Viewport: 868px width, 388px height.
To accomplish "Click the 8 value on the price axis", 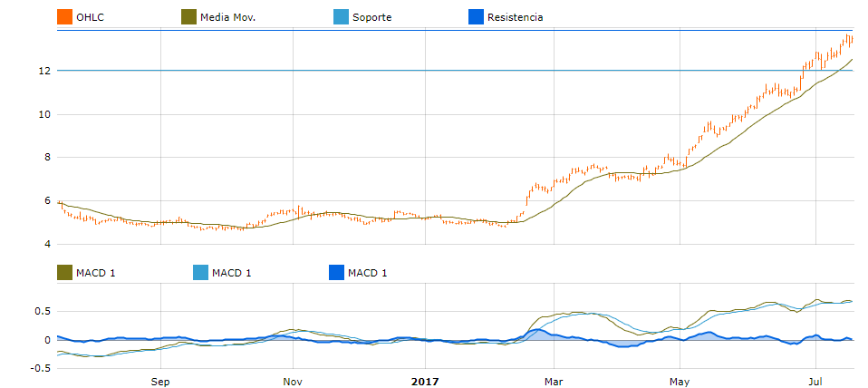I will 45,158.
